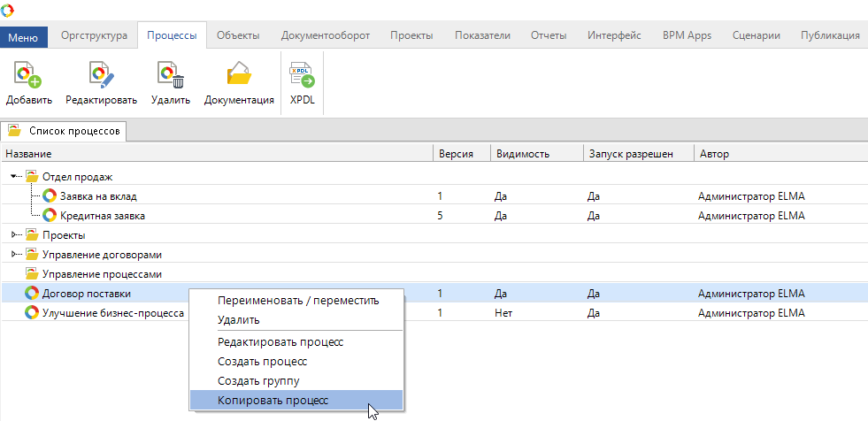Choose Переименовать / переместить in context menu

pos(297,300)
